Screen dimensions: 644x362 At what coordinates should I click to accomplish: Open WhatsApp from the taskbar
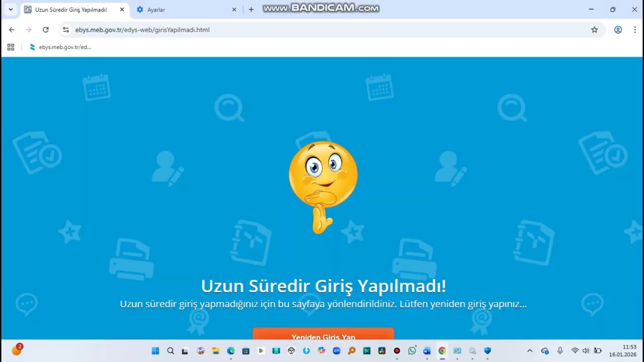coord(412,351)
